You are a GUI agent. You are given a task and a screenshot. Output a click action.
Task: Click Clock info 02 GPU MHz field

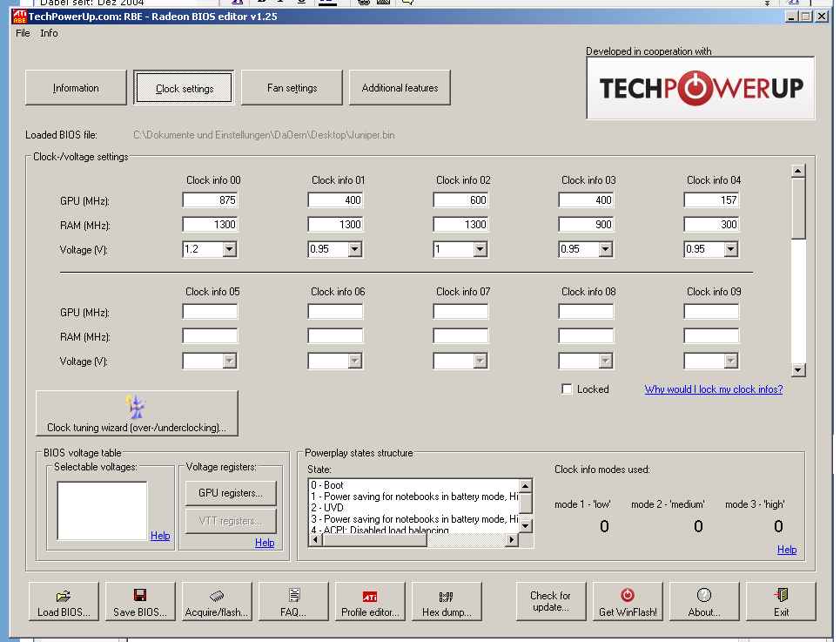click(x=460, y=199)
